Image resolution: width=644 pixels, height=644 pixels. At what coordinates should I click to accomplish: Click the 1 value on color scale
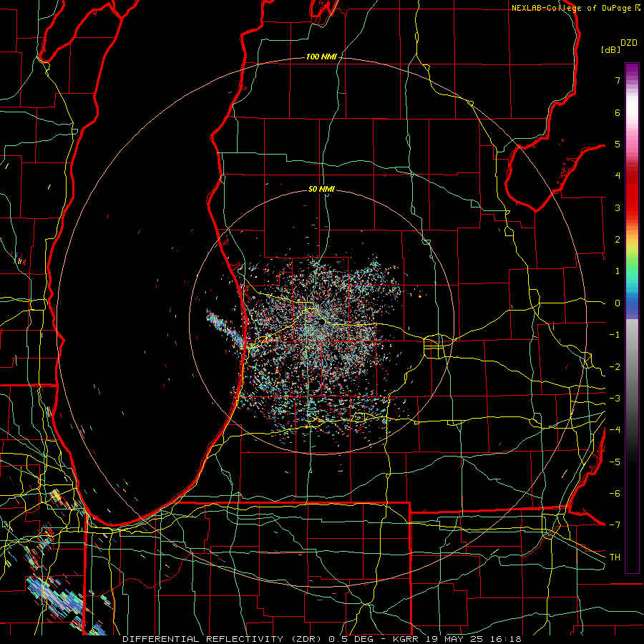618,271
